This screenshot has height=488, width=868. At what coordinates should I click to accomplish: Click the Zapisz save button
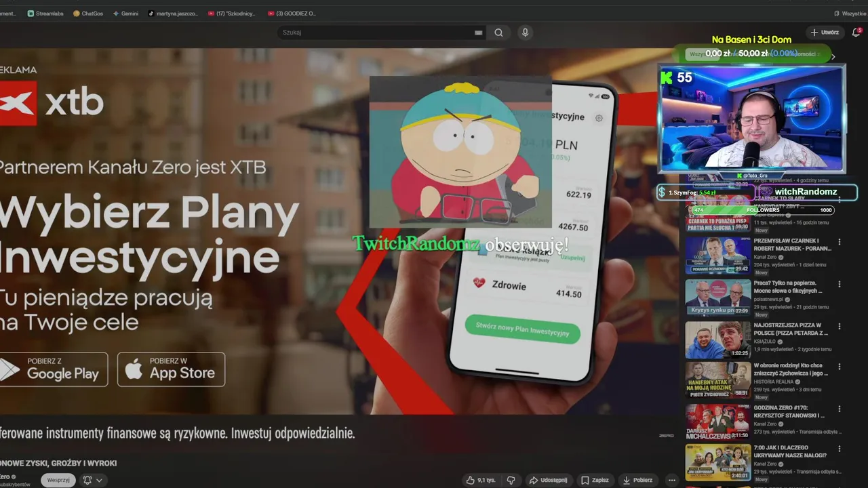coord(595,480)
